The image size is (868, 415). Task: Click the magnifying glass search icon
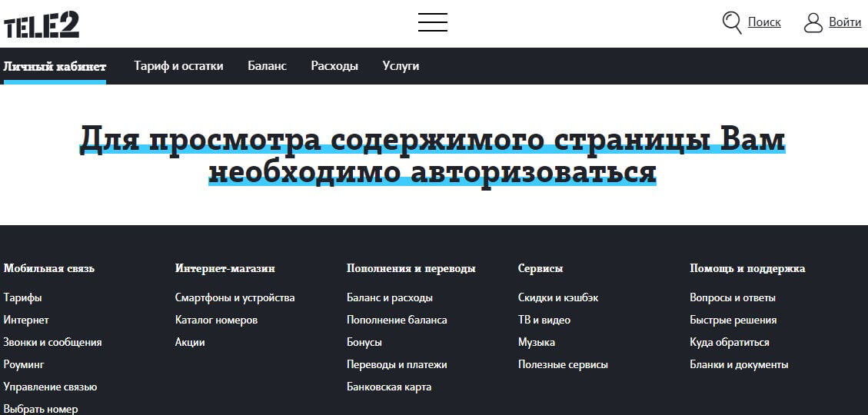(732, 23)
